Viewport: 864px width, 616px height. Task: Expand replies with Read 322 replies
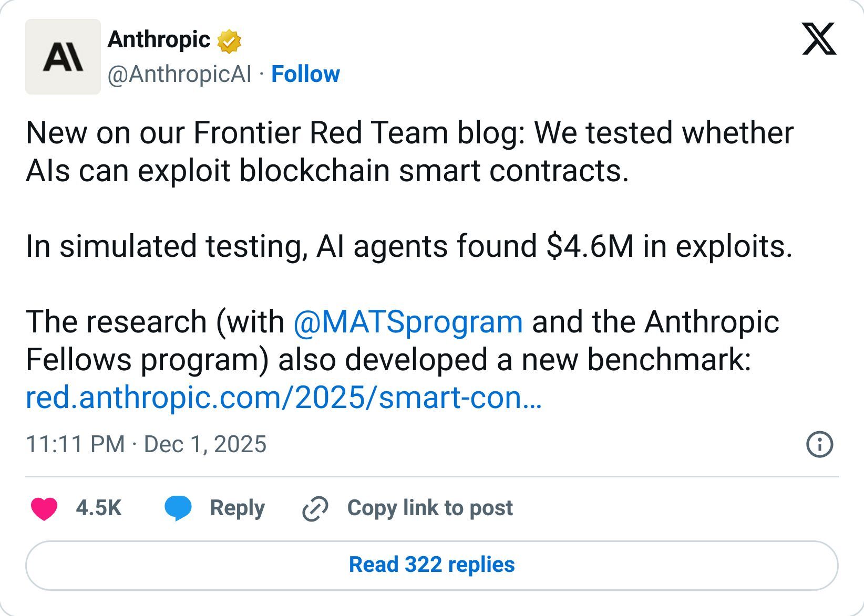pyautogui.click(x=432, y=565)
